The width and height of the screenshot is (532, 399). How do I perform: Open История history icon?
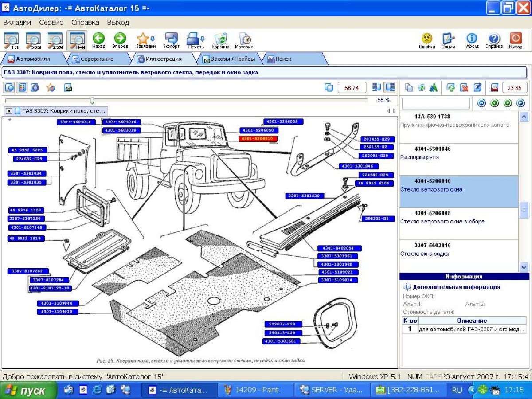point(244,40)
